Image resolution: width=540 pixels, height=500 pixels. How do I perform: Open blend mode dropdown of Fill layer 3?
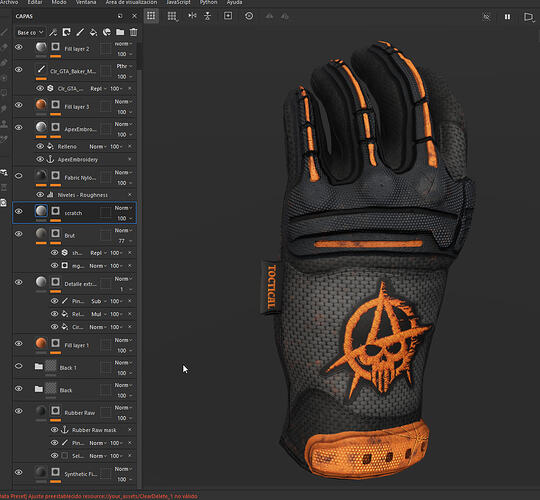123,102
